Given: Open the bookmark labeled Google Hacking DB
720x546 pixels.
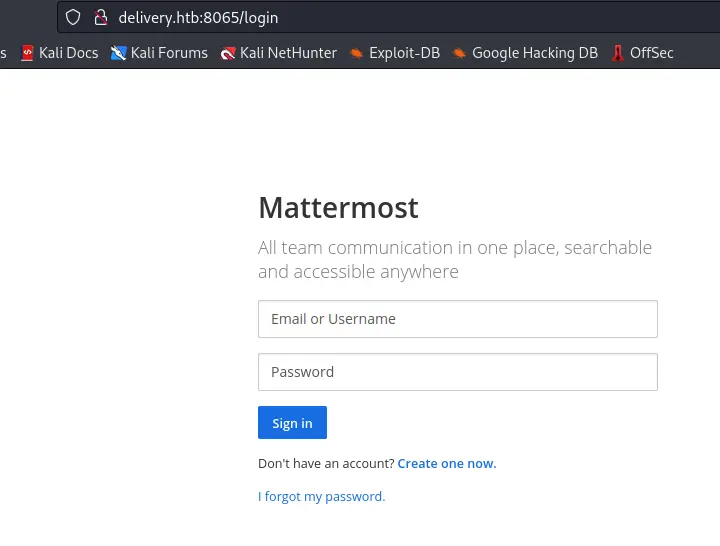Looking at the screenshot, I should [534, 53].
